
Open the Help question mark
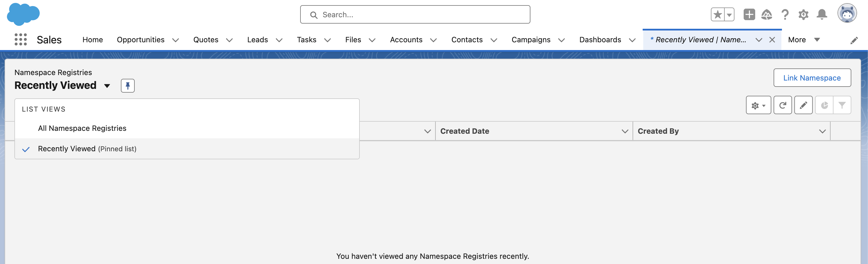[785, 14]
